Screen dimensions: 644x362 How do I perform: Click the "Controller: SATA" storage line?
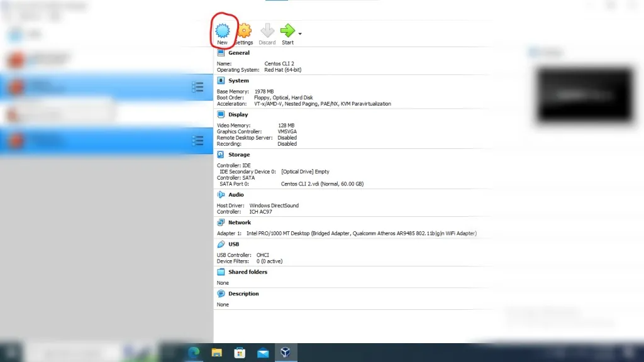click(236, 178)
